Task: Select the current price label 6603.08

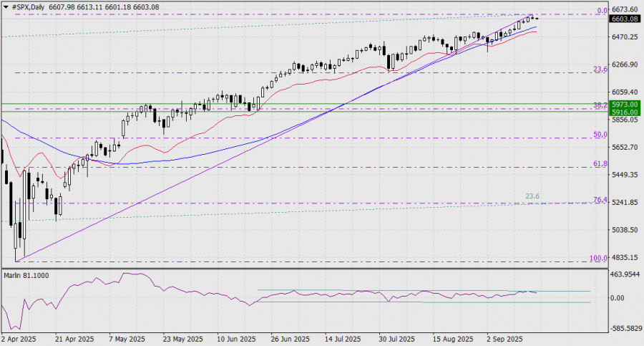Action: coord(623,19)
